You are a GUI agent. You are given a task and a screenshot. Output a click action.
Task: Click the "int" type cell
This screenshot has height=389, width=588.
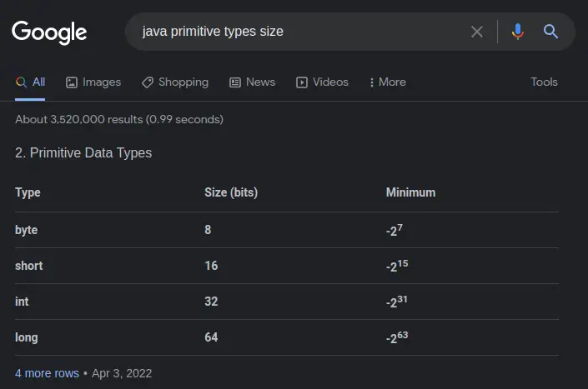23,302
